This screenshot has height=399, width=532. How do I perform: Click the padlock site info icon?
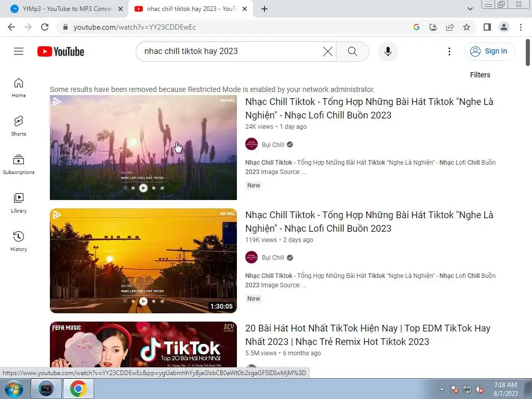(x=65, y=27)
